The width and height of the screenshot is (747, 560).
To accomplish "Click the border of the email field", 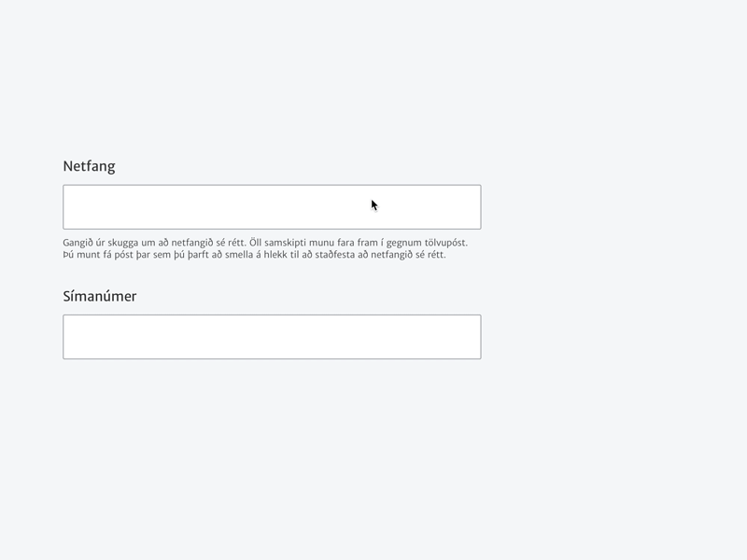I will [271, 184].
